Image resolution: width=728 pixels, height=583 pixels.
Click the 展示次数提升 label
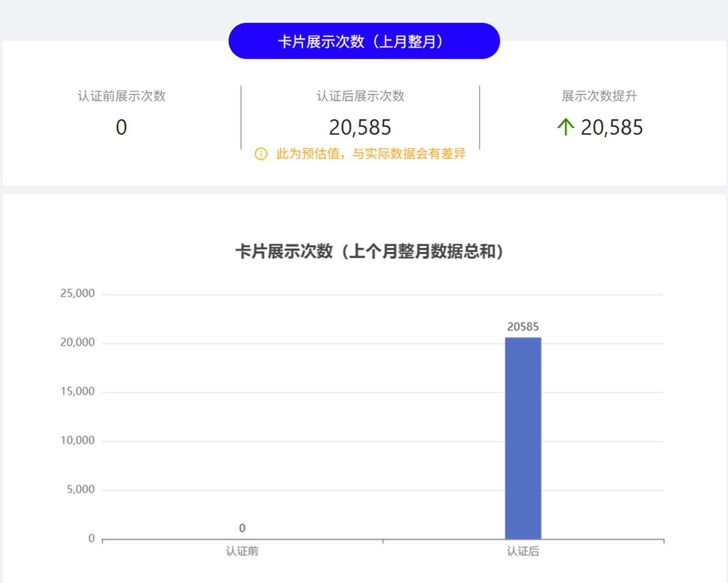[x=599, y=96]
